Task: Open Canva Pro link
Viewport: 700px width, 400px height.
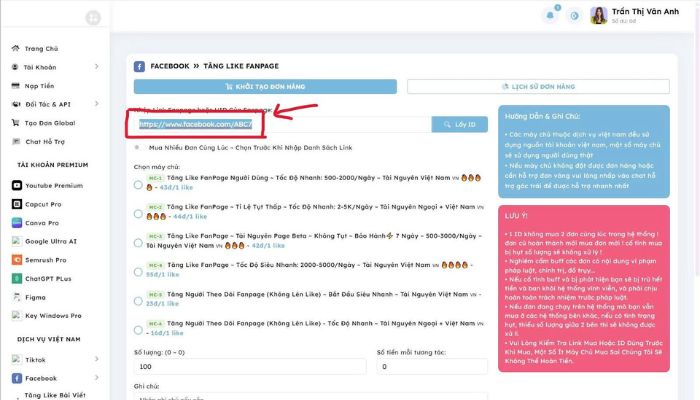Action: [x=42, y=223]
